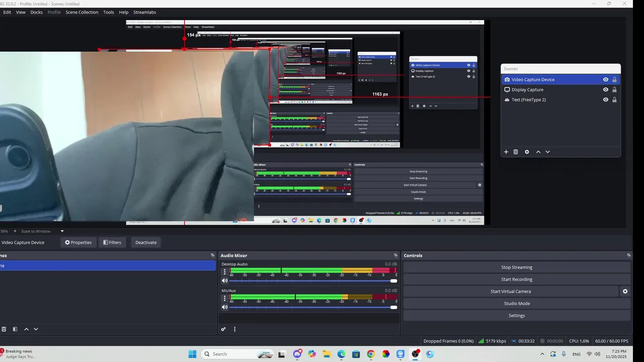The width and height of the screenshot is (644, 362).
Task: Open Task View on the taskbar
Action: click(282, 354)
